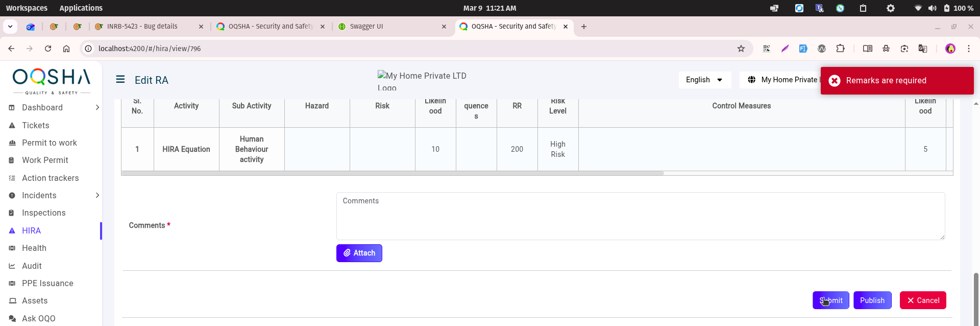Screen dimensions: 980x326
Task: Reload the page with the refresh icon
Action: 48,49
